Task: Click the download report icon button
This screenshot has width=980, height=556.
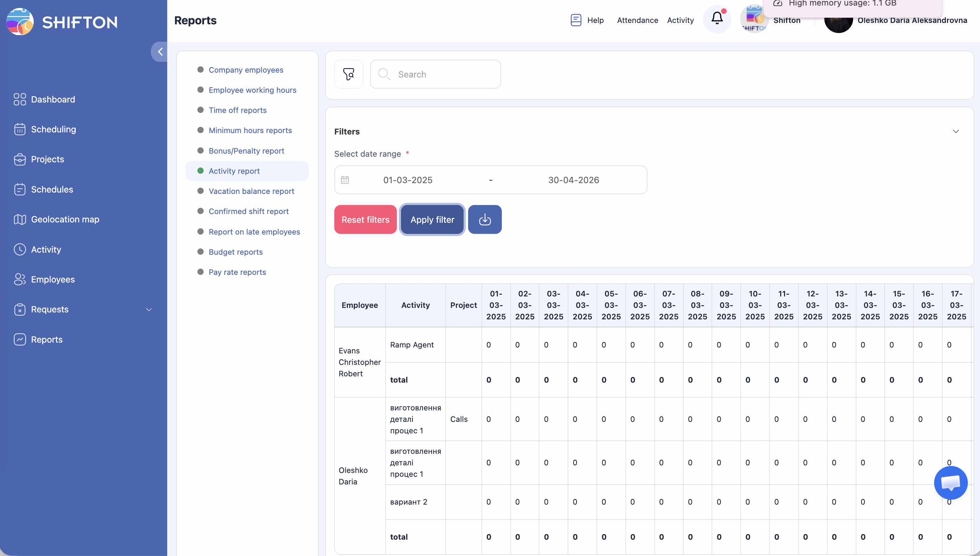Action: 484,220
